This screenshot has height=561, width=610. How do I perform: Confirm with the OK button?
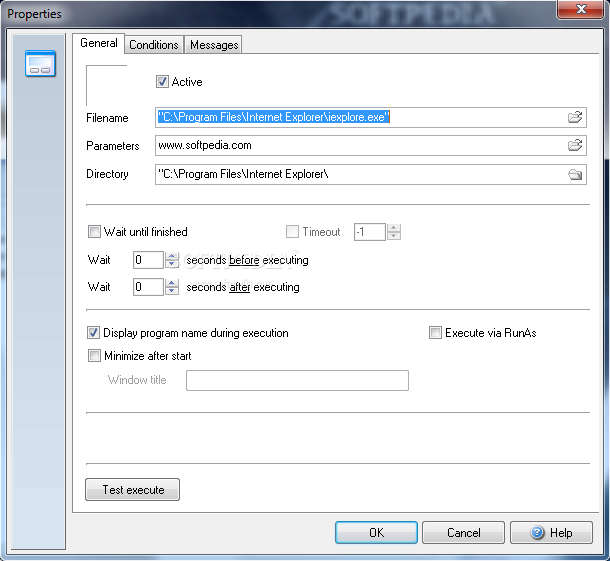pyautogui.click(x=376, y=532)
